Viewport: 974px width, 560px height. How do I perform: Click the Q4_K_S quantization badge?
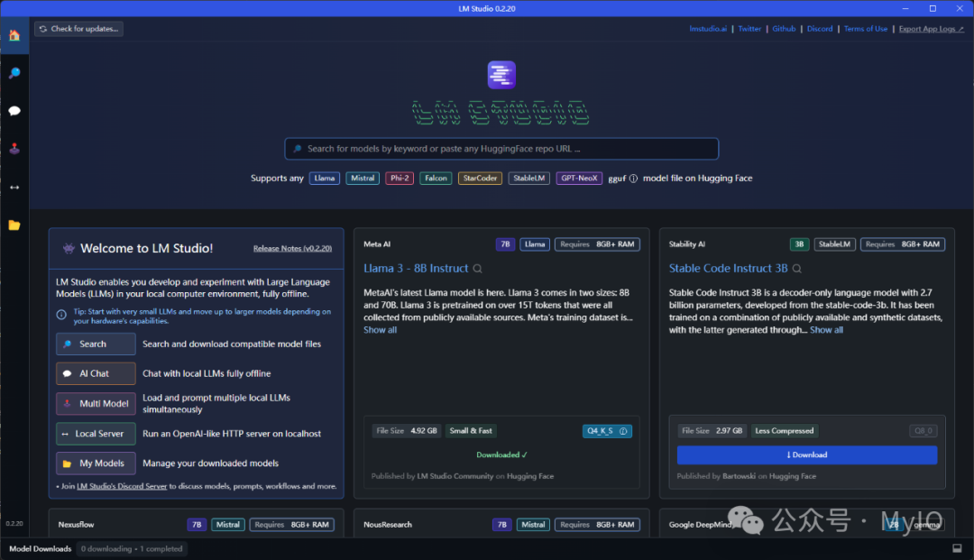coord(607,431)
